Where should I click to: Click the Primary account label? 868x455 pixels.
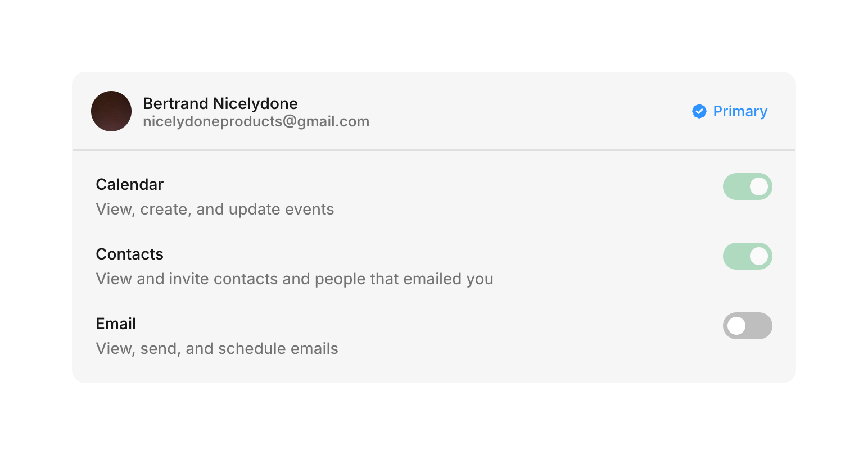[x=740, y=111]
